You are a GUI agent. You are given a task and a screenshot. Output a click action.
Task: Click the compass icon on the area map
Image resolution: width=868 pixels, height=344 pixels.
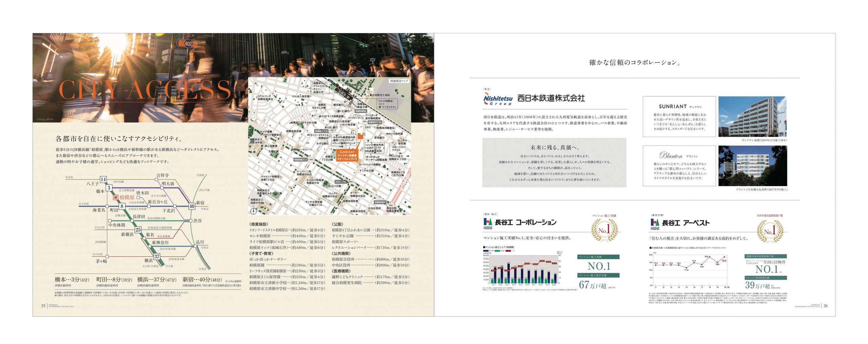[x=253, y=211]
